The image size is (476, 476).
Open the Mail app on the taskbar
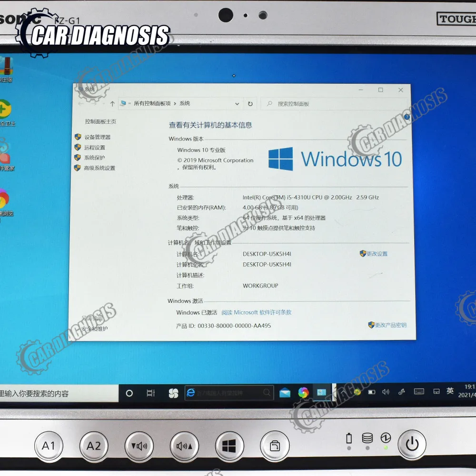285,393
